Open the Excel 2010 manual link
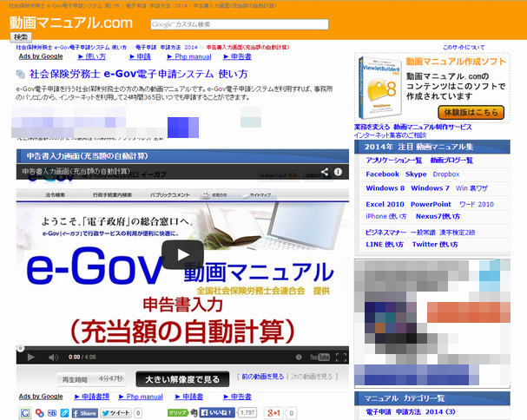527x420 pixels. click(385, 204)
